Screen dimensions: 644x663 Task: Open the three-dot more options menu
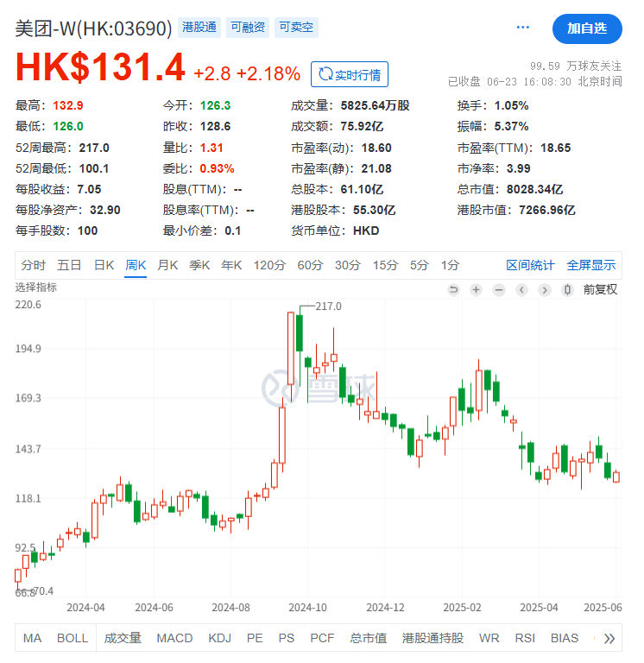(522, 28)
